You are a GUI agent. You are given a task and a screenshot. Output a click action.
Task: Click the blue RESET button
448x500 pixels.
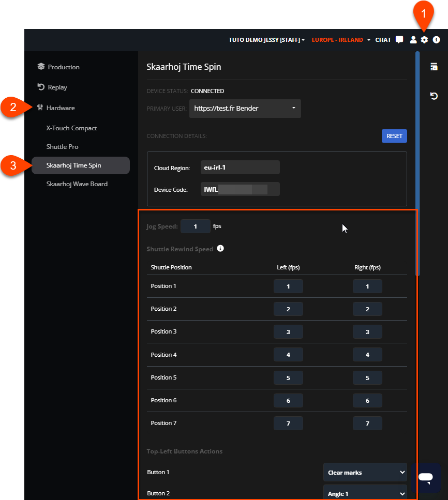click(394, 136)
